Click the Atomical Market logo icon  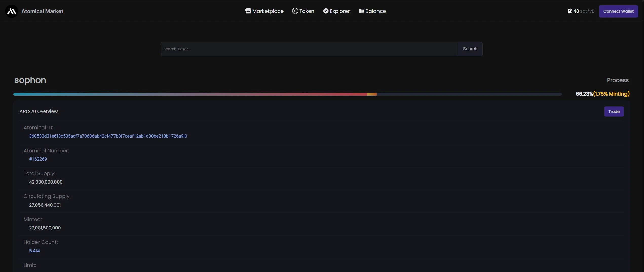(12, 11)
